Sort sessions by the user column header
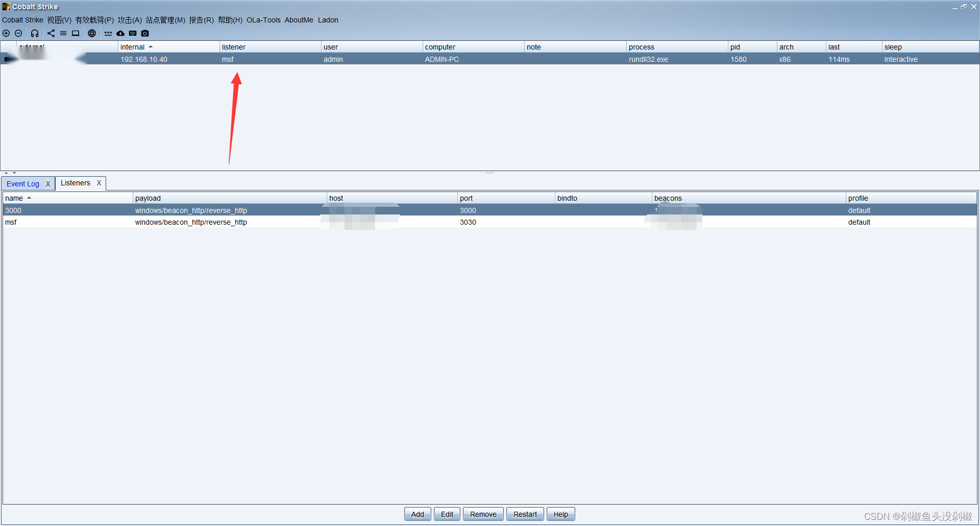Image resolution: width=980 pixels, height=526 pixels. [x=372, y=47]
